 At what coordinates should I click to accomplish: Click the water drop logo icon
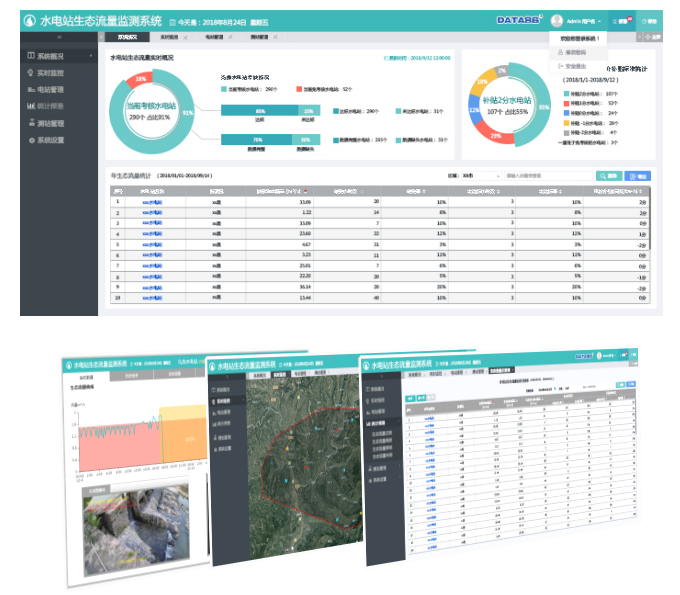coord(27,20)
